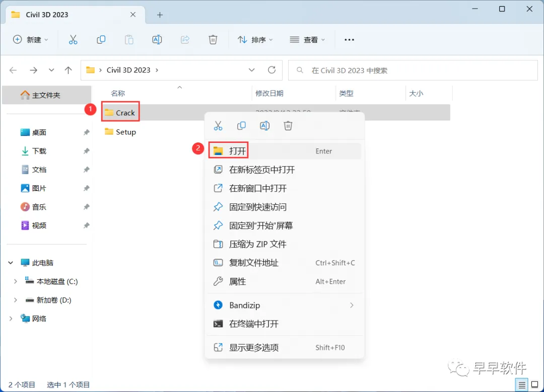Viewport: 544px width, 392px height.
Task: Close the Civil 3D 2023 tab
Action: coord(133,15)
